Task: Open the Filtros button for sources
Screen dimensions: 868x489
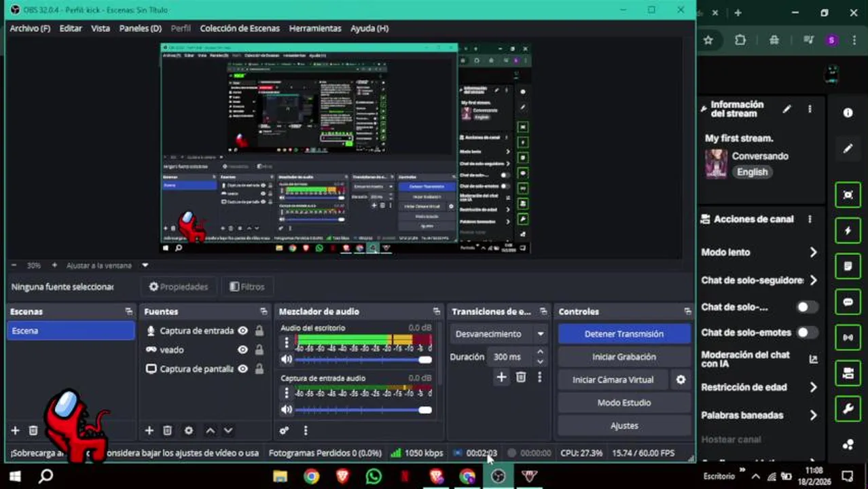Action: [x=247, y=287]
